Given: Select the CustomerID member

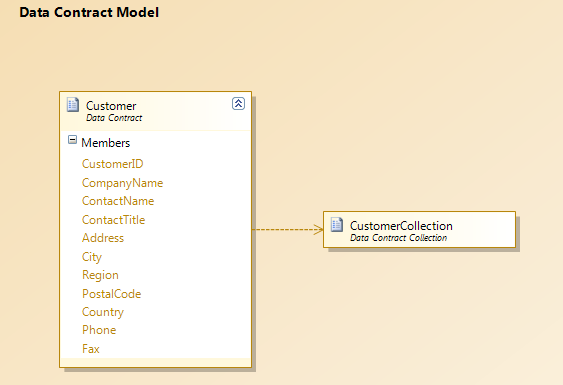Looking at the screenshot, I should (x=112, y=164).
